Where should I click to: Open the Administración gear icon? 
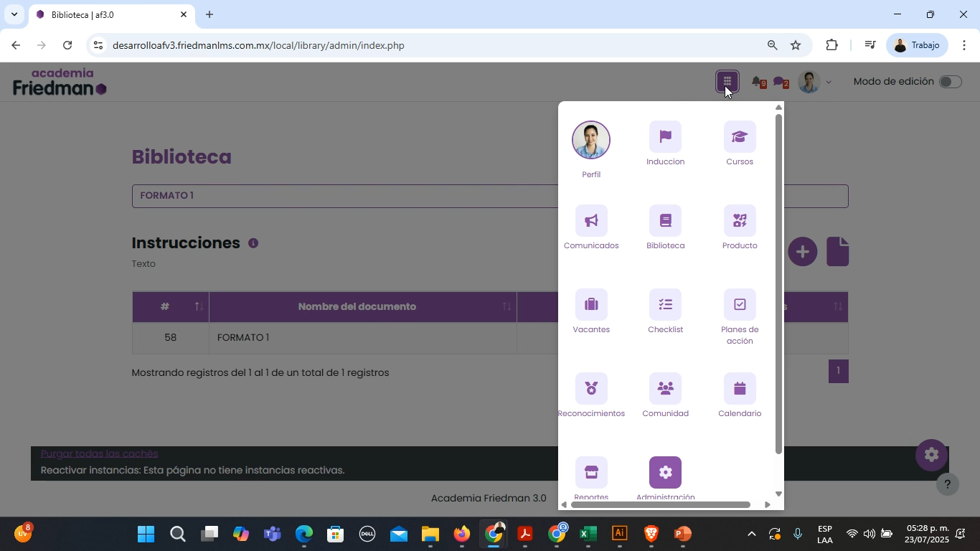665,472
